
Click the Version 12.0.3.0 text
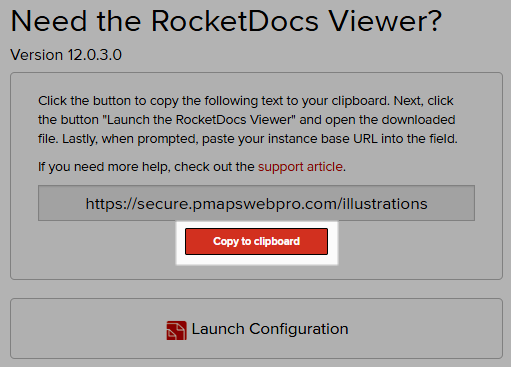pyautogui.click(x=66, y=55)
